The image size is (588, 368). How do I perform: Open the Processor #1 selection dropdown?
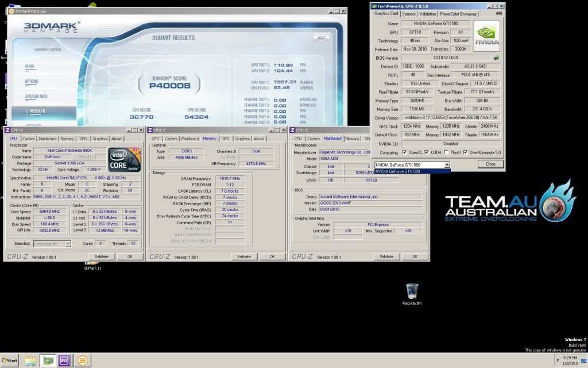coord(68,244)
